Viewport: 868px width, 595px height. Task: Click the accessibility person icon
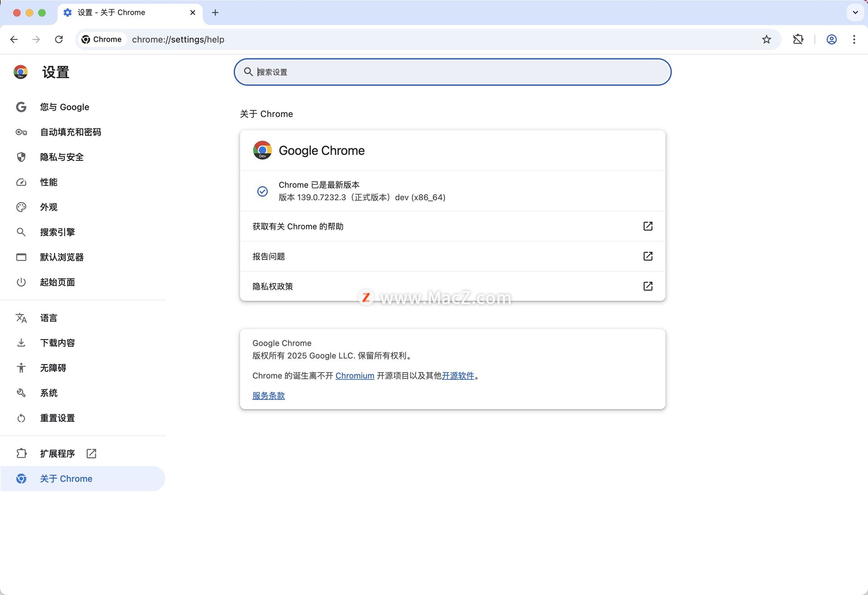point(21,368)
